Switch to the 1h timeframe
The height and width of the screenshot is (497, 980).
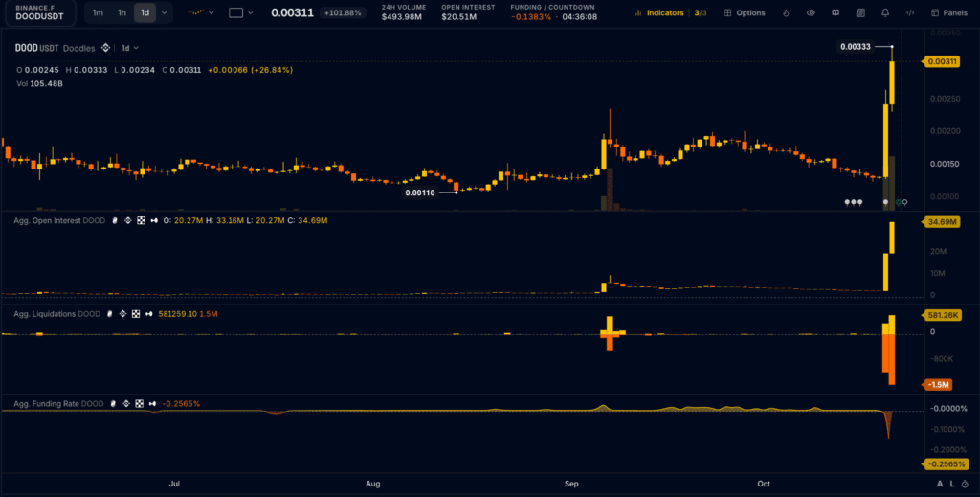point(122,12)
